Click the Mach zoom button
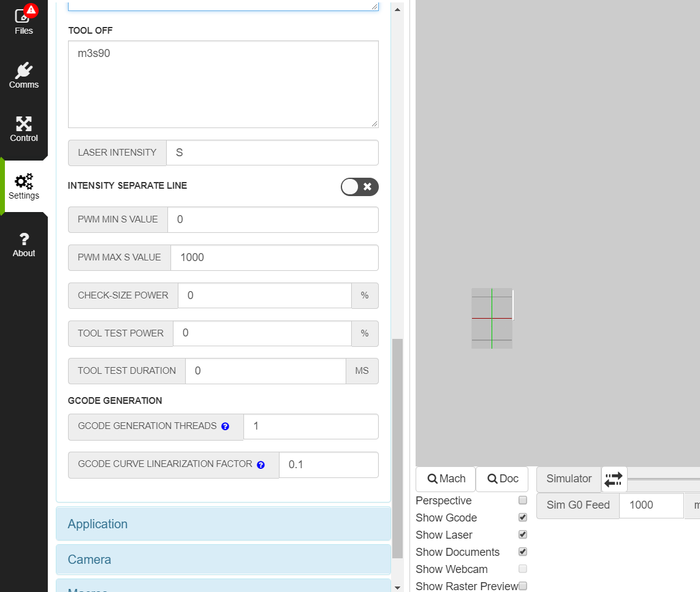Screen dimensions: 700x592 pyautogui.click(x=446, y=479)
